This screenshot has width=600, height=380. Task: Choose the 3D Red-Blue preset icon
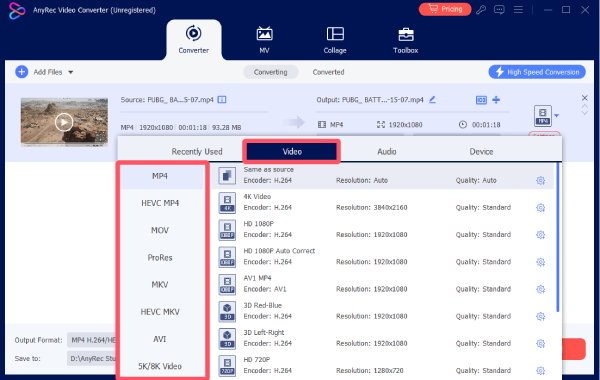[227, 312]
